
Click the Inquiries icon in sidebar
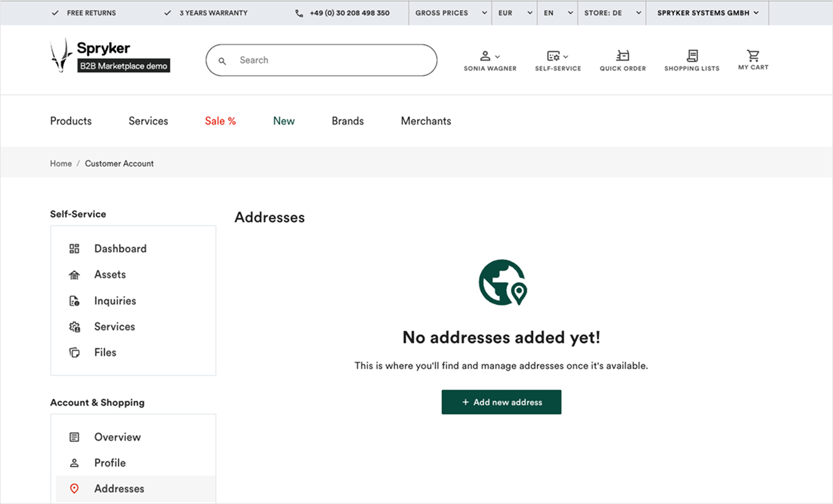74,301
